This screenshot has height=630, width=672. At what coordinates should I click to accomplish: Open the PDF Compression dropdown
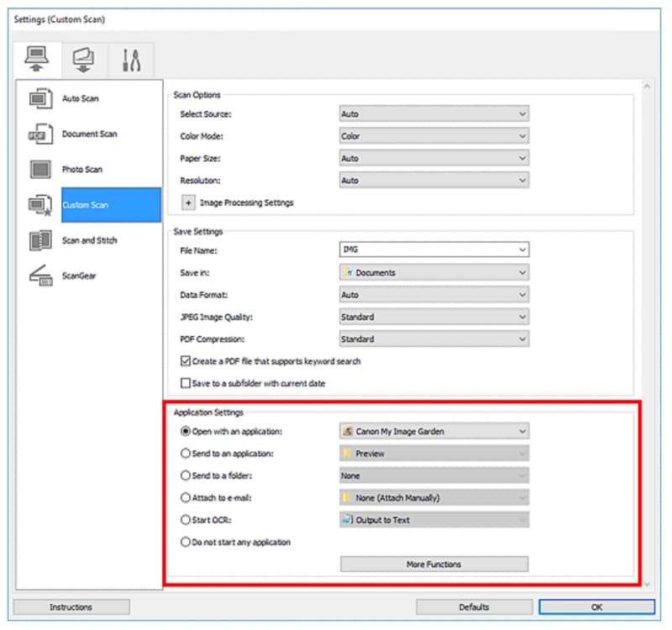point(434,339)
